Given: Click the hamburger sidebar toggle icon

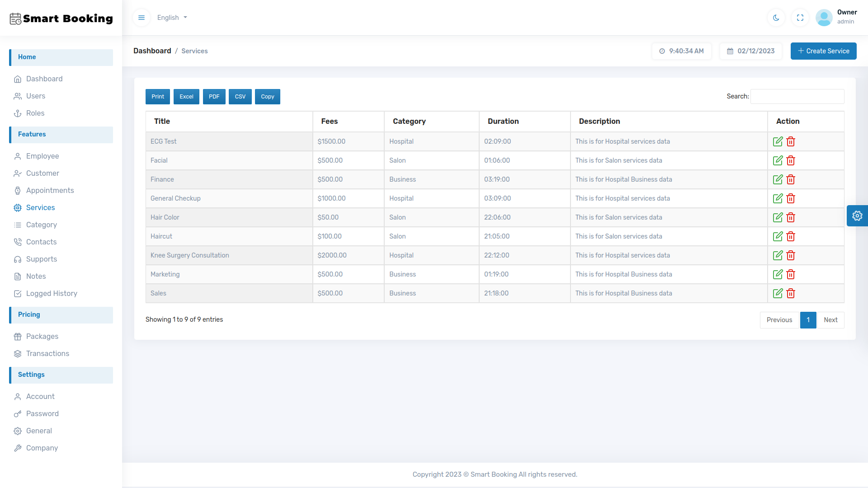Looking at the screenshot, I should point(142,18).
